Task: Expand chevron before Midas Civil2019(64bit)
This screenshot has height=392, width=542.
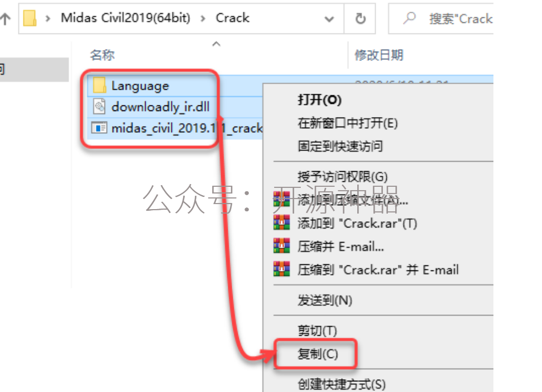Action: click(48, 18)
